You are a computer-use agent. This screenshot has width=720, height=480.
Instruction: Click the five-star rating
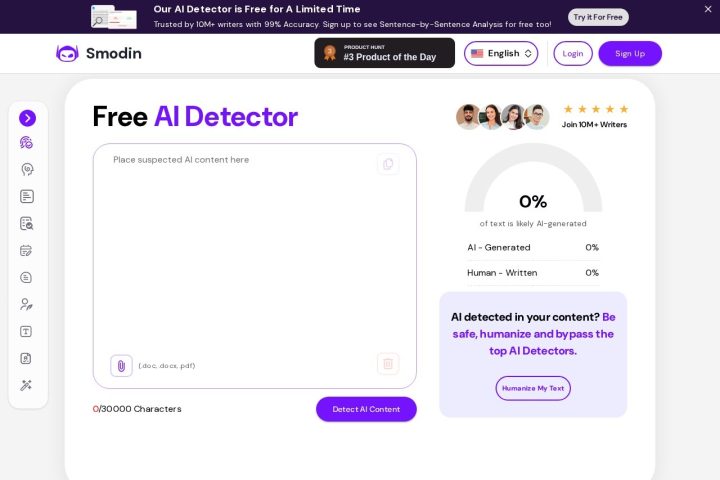point(596,109)
